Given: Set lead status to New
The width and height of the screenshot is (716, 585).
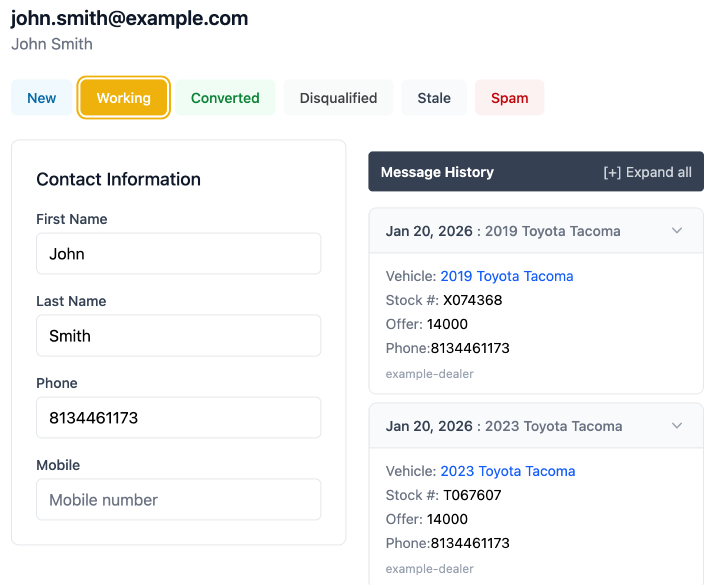Looking at the screenshot, I should click(x=42, y=98).
